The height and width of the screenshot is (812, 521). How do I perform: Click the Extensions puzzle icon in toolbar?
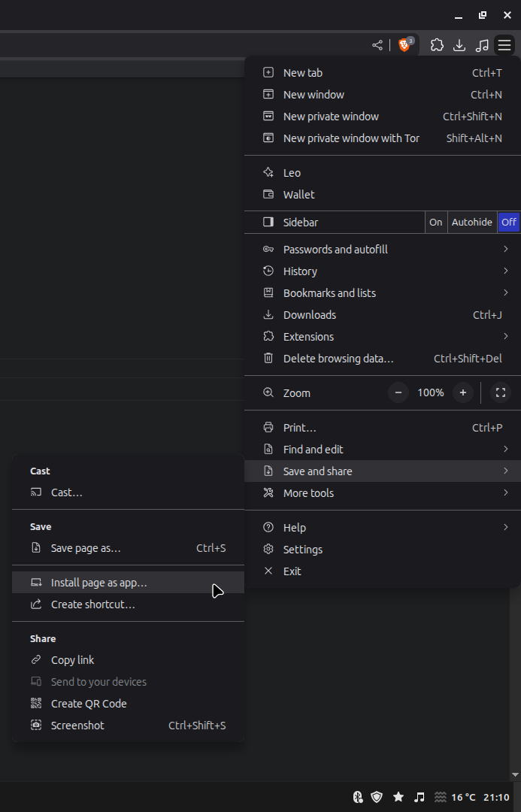437,45
